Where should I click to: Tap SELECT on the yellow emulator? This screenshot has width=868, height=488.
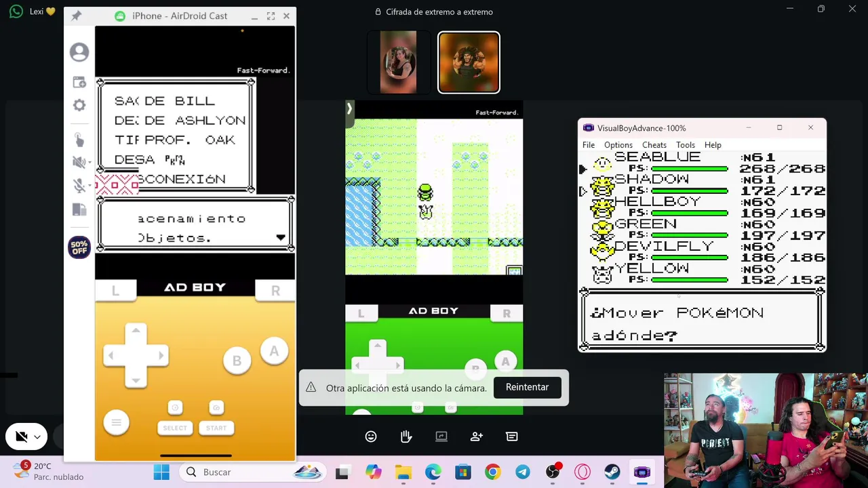[x=175, y=428]
